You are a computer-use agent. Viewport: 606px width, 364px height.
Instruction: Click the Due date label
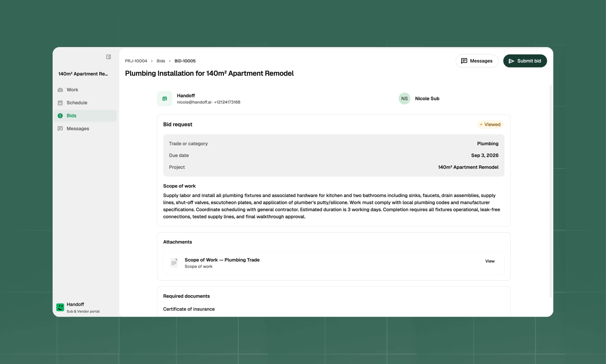tap(179, 156)
